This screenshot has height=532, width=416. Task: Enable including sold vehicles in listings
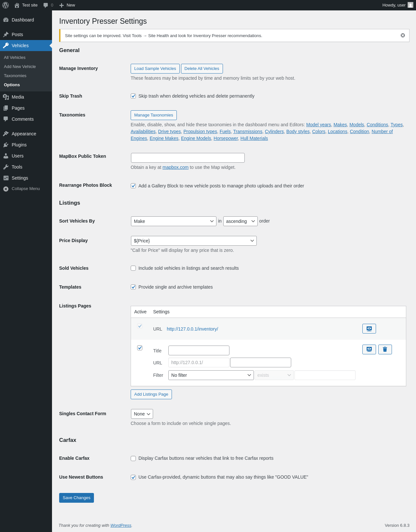point(133,268)
